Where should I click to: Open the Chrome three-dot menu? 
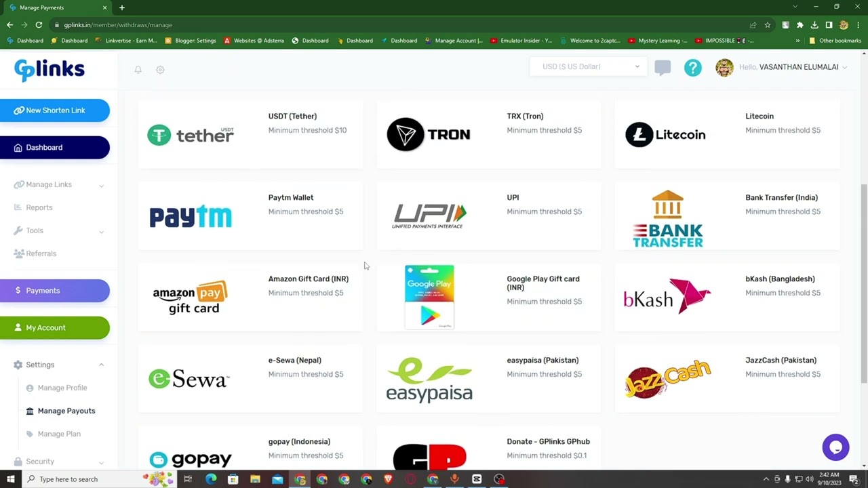pyautogui.click(x=859, y=25)
